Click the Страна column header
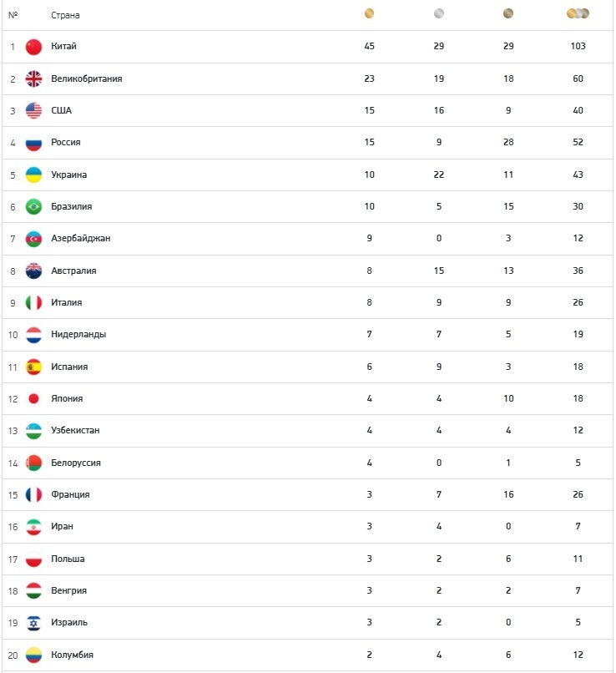616x673 pixels. [66, 15]
